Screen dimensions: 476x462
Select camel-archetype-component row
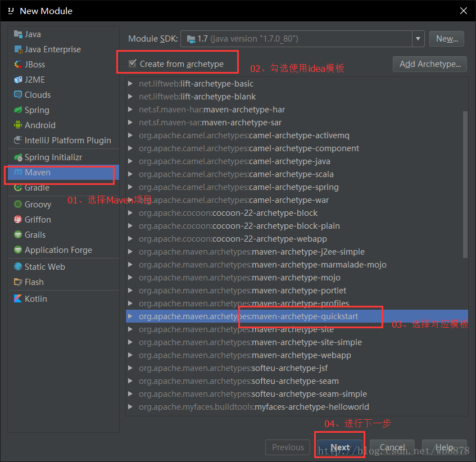pyautogui.click(x=297, y=148)
